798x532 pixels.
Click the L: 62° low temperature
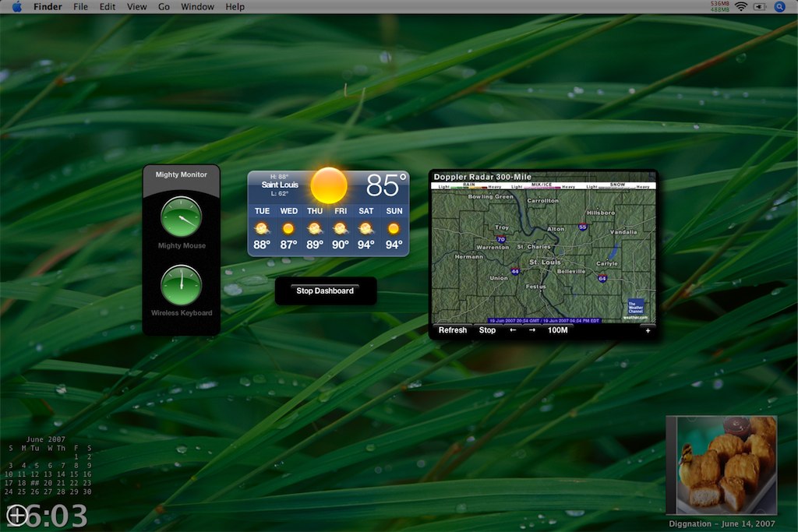pyautogui.click(x=280, y=194)
